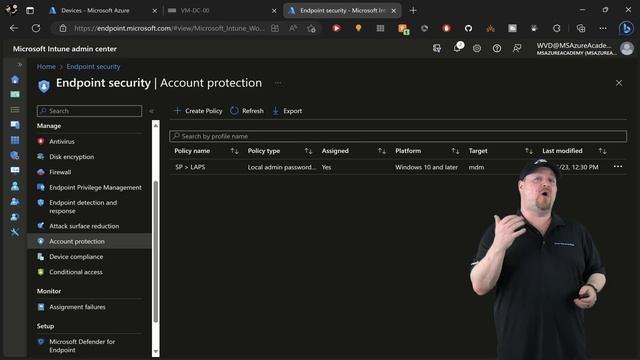
Task: Click the browser refresh button
Action: click(36, 28)
